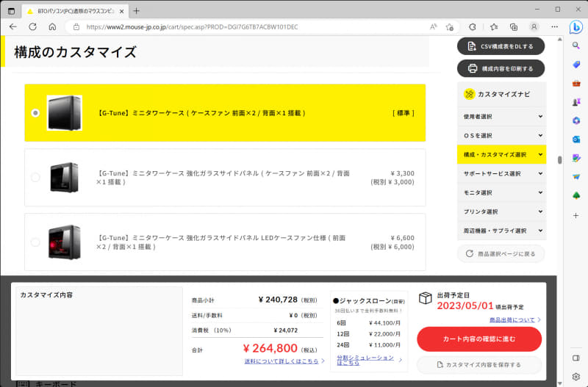Click glass side panel case thumbnail

pos(65,177)
